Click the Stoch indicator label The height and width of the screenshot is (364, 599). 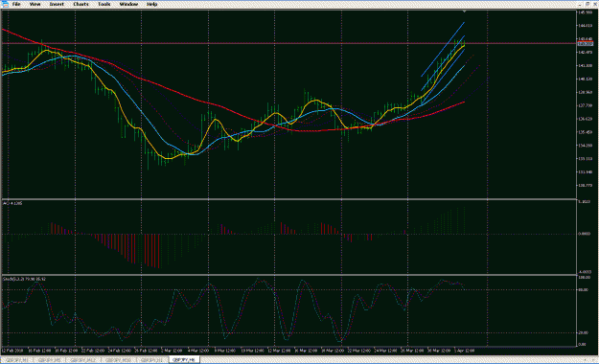[x=24, y=279]
